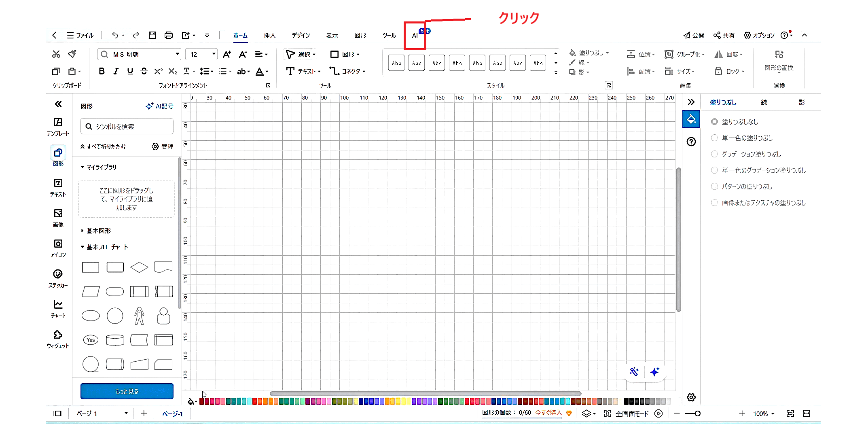Click the Publish button
The width and height of the screenshot is (868, 424).
tap(694, 35)
